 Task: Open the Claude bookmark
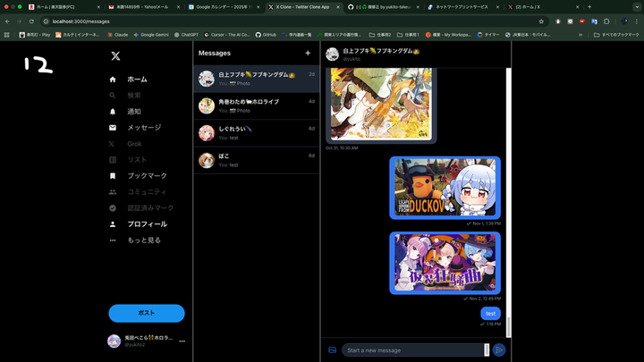tap(118, 35)
